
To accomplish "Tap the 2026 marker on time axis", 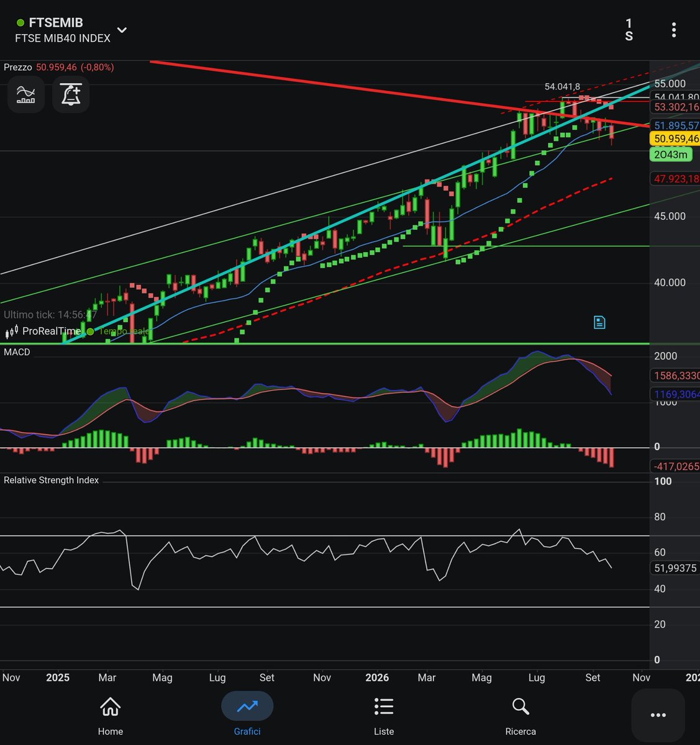I will pyautogui.click(x=377, y=677).
